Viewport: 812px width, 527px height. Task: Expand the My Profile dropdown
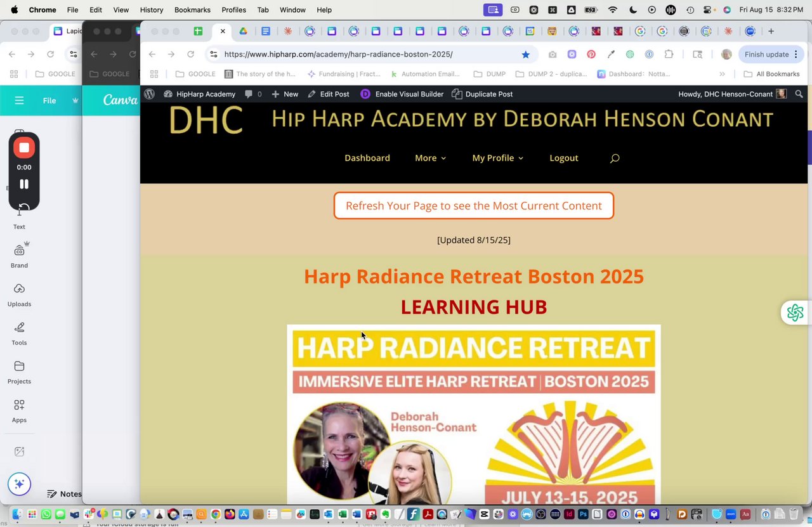pos(497,158)
